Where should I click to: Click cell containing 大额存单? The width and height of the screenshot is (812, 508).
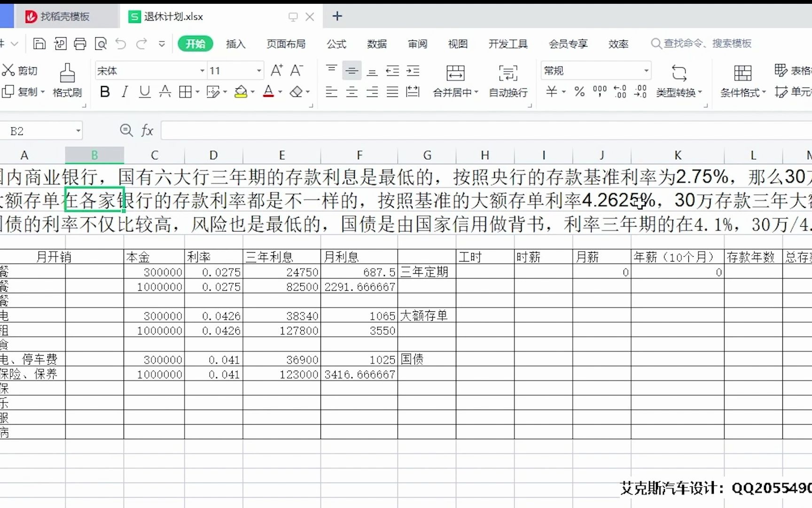coord(427,315)
